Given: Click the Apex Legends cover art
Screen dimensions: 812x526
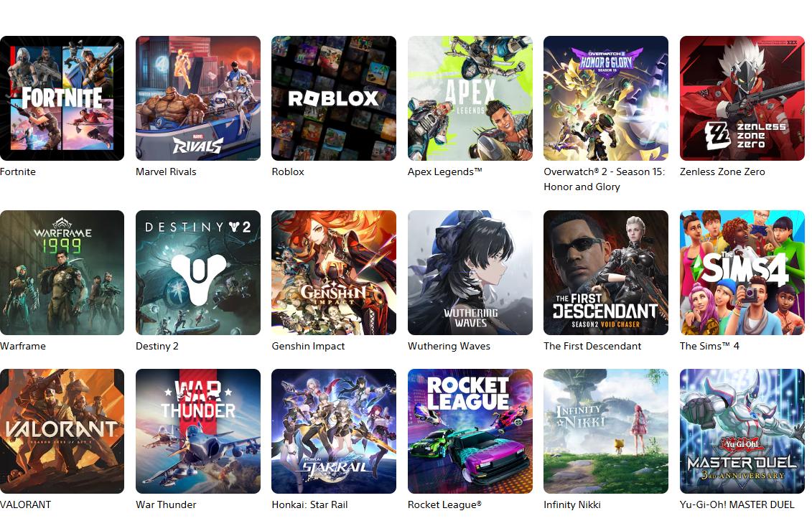Looking at the screenshot, I should (470, 98).
